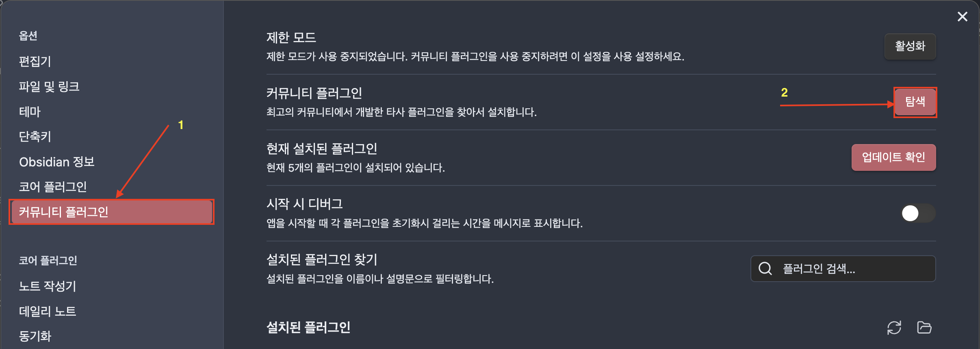Click the reload plugins icon
The height and width of the screenshot is (349, 980).
coord(893,327)
